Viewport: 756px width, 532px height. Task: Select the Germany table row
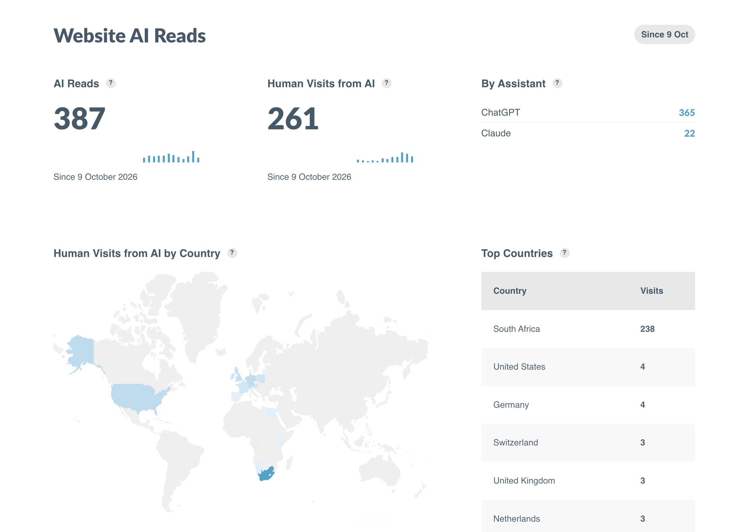(588, 405)
